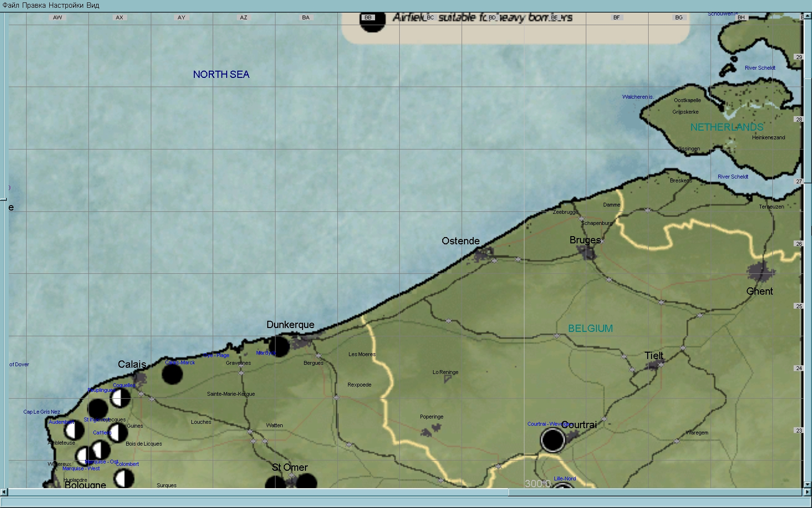This screenshot has height=508, width=812.
Task: Click the Calais city label
Action: tap(132, 364)
